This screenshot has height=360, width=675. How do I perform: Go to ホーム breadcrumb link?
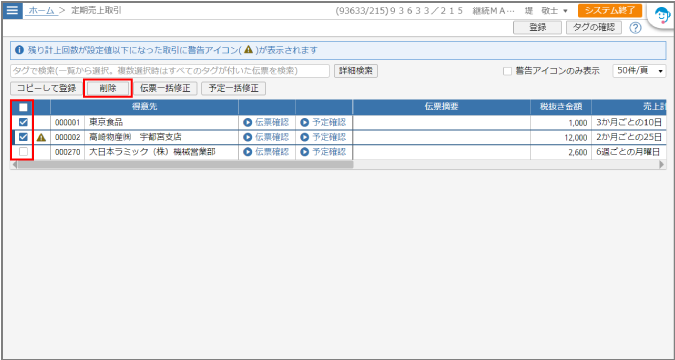click(x=42, y=11)
